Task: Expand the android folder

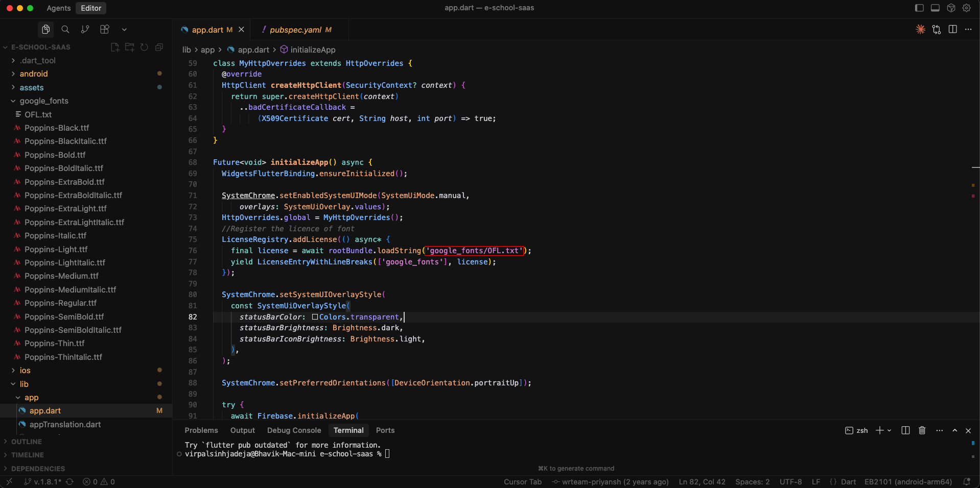Action: pyautogui.click(x=34, y=74)
